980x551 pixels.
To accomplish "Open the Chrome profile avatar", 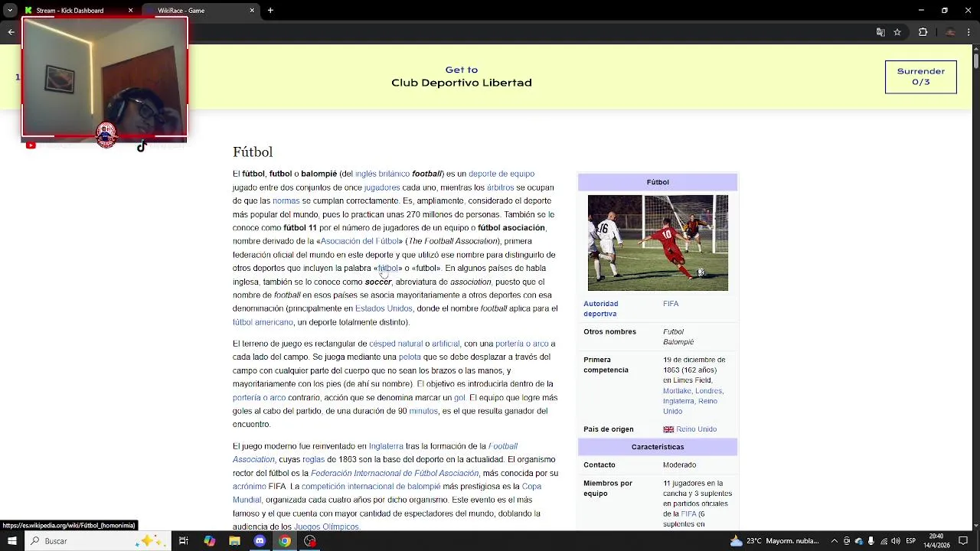I will tap(950, 32).
